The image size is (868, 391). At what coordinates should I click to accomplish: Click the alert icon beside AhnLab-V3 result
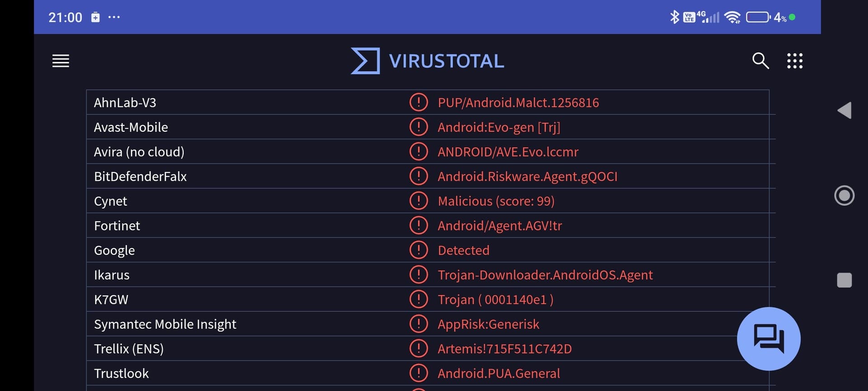click(419, 102)
